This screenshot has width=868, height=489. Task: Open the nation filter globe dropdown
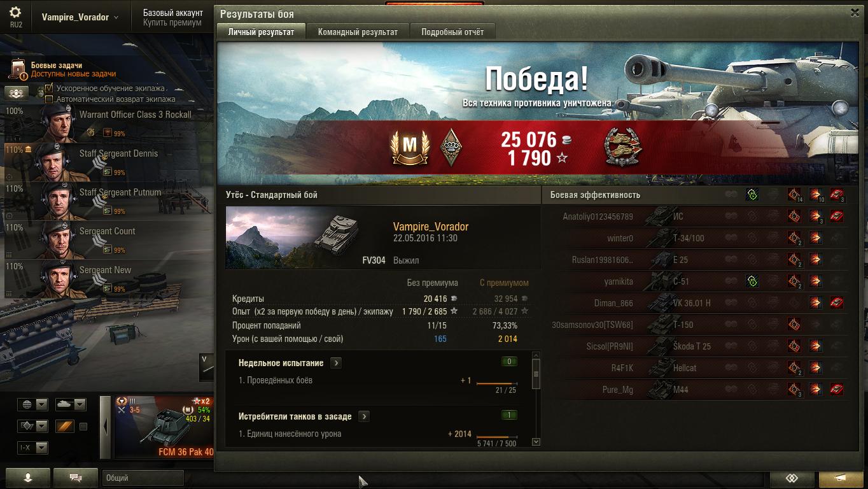(x=33, y=404)
